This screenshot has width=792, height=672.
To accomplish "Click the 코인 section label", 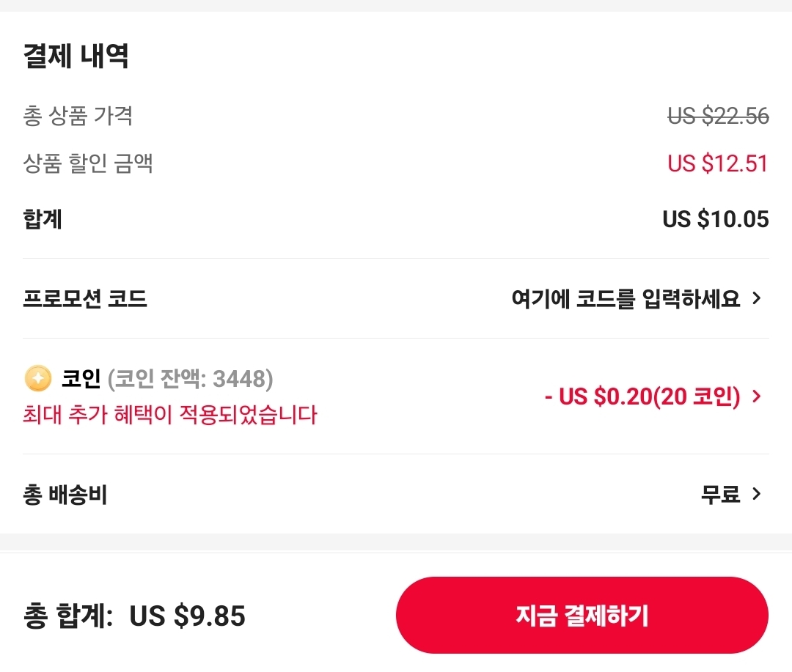I will click(x=81, y=379).
